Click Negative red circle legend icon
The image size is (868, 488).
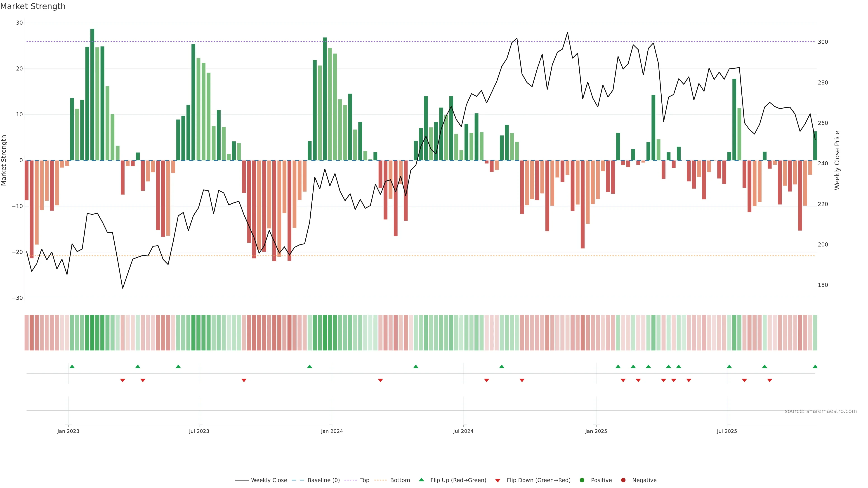[x=623, y=480]
